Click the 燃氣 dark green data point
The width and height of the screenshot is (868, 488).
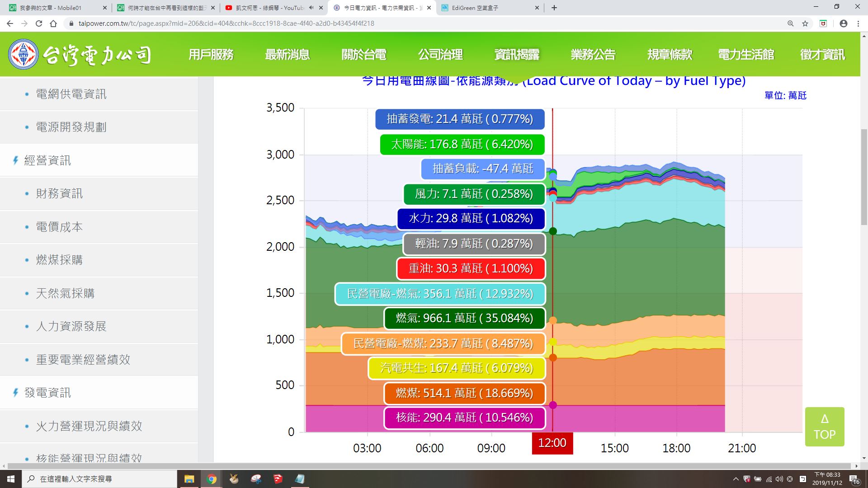click(552, 231)
